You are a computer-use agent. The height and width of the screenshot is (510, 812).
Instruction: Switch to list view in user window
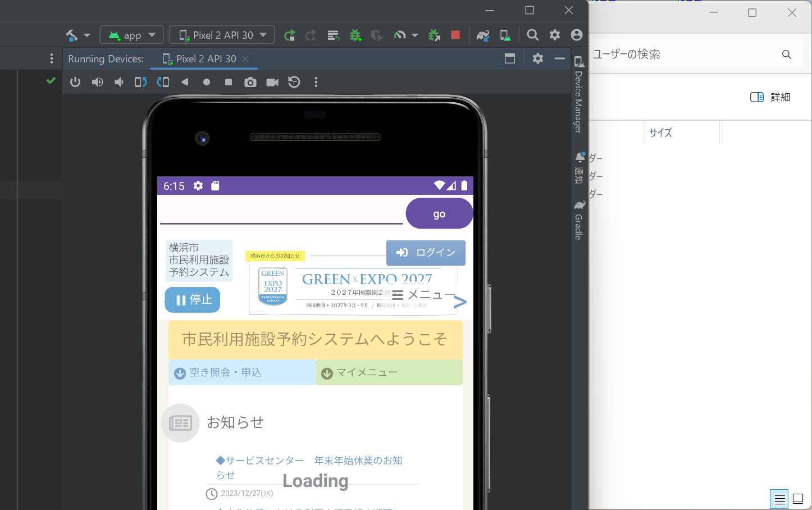point(779,499)
